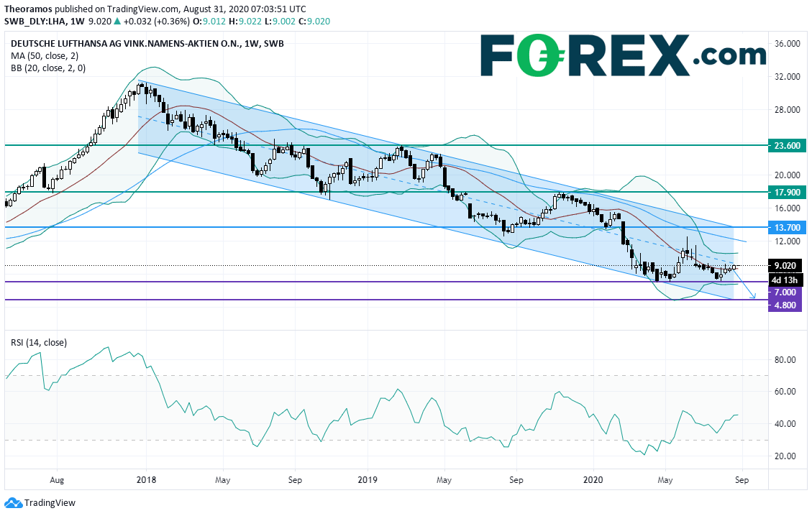Click the 32.000 price axis label
812x516 pixels.
pos(787,77)
